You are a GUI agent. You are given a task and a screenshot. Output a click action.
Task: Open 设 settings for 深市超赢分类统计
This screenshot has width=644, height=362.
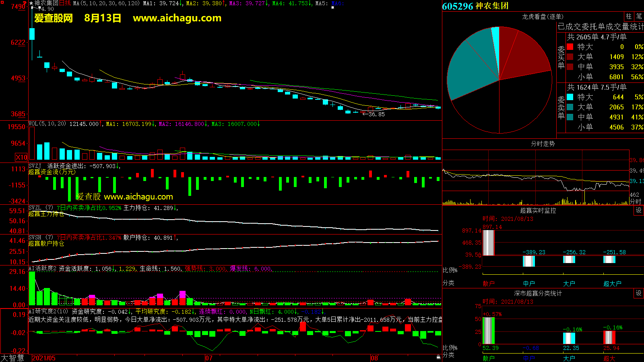[x=639, y=293]
